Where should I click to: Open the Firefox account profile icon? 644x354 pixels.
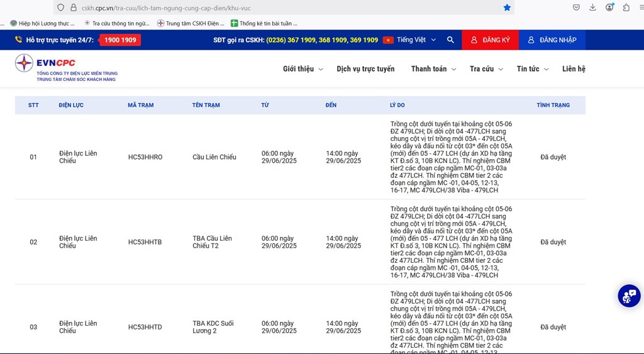point(609,8)
